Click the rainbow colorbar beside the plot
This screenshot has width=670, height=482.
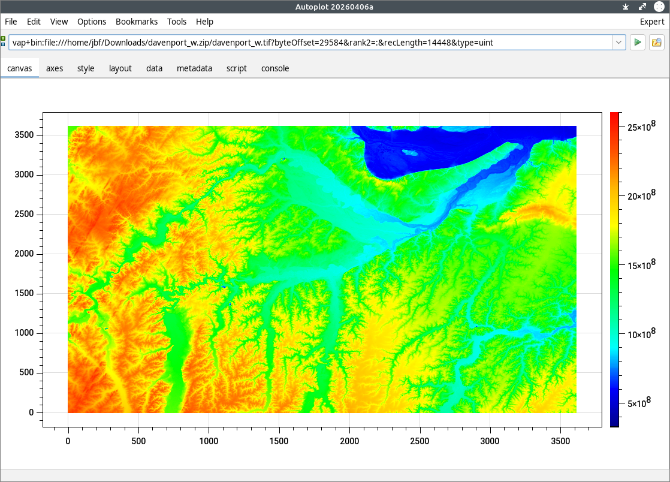(x=614, y=269)
